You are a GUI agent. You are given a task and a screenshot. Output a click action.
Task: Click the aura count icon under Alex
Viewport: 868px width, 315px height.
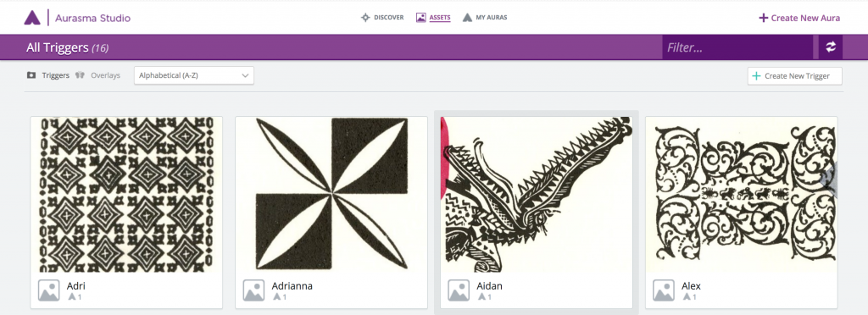[x=687, y=297]
